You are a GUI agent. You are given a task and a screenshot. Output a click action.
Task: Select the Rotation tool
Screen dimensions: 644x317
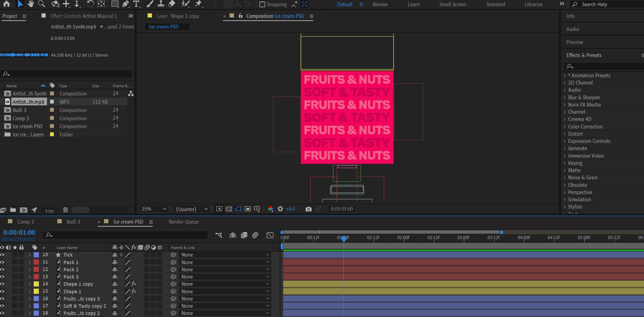pyautogui.click(x=90, y=4)
